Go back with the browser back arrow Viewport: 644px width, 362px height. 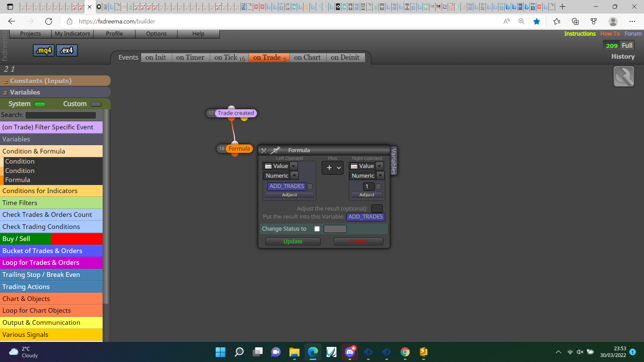pos(12,21)
